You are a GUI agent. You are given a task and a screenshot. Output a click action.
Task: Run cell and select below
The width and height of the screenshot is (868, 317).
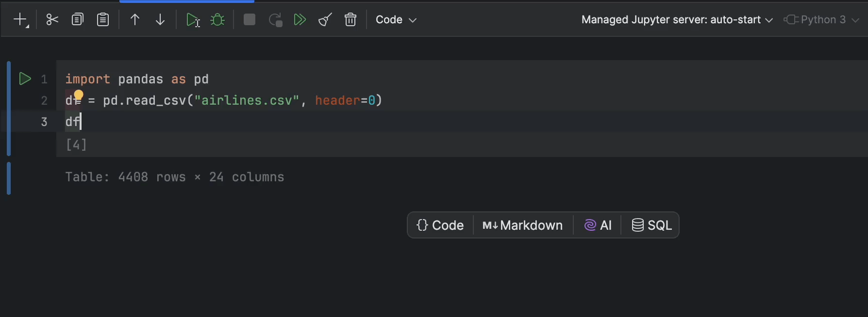(x=193, y=20)
